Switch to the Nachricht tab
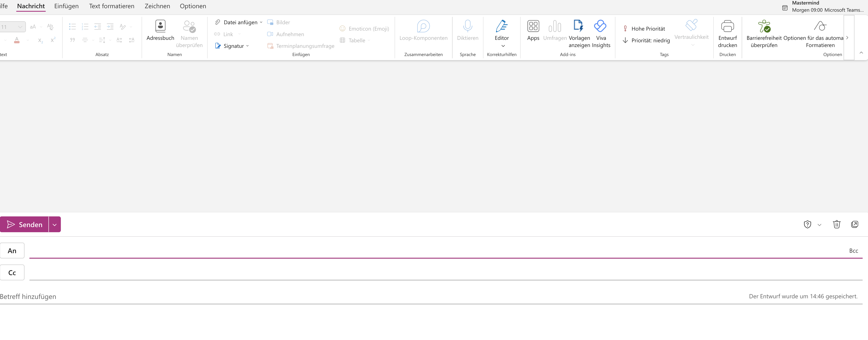Image resolution: width=868 pixels, height=340 pixels. point(31,6)
